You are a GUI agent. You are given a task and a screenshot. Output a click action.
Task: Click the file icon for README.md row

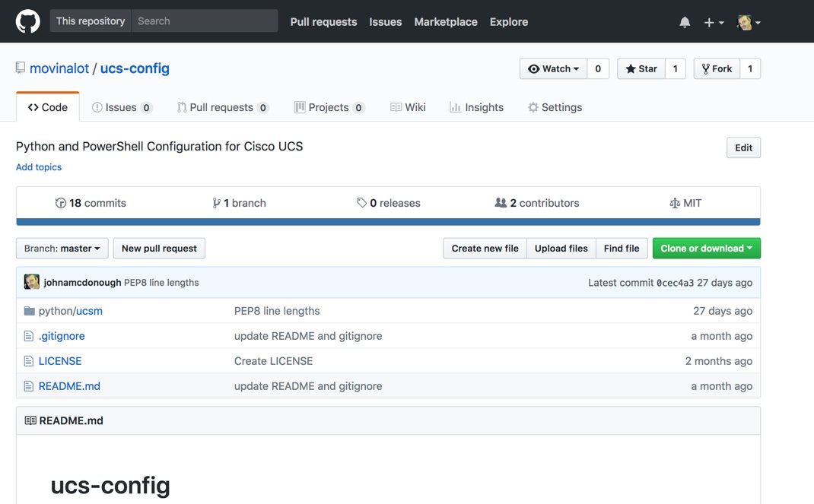point(29,386)
